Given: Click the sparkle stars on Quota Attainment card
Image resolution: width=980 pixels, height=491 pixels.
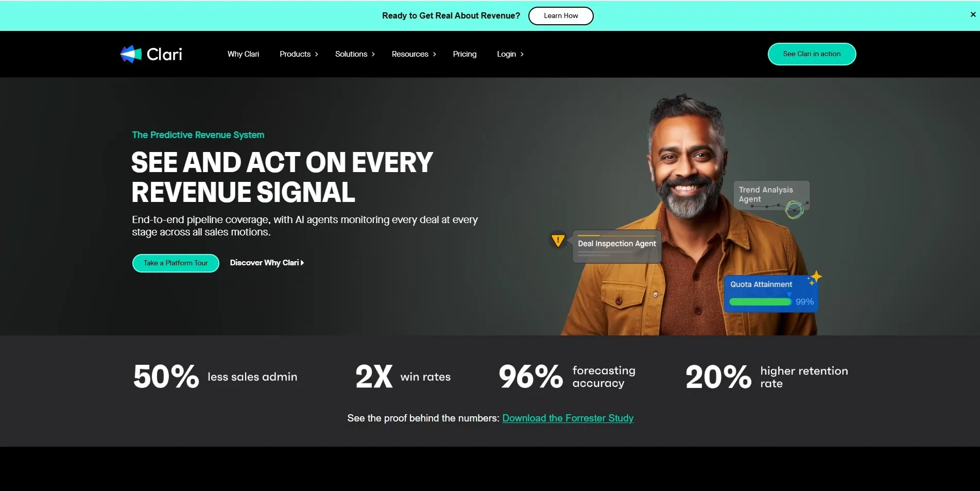Looking at the screenshot, I should click(815, 278).
